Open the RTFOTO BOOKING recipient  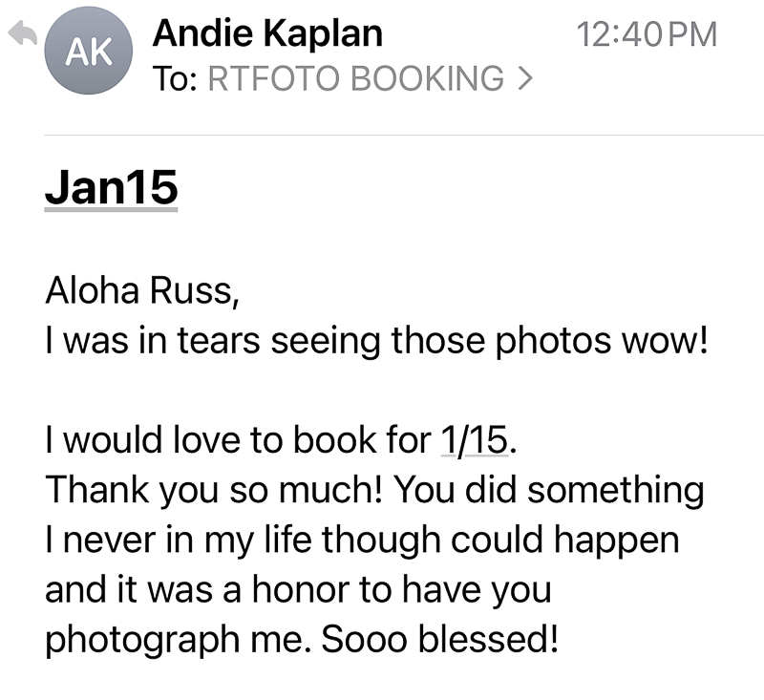(356, 78)
